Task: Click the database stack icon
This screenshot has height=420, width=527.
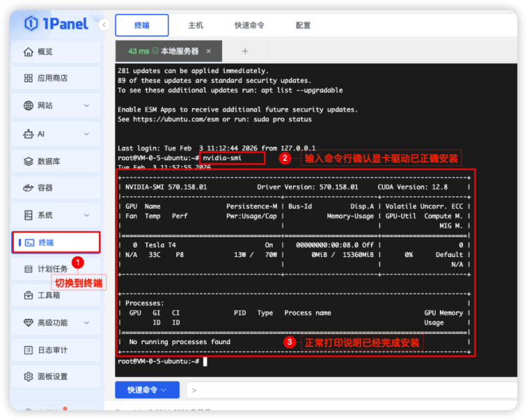Action: (x=29, y=162)
